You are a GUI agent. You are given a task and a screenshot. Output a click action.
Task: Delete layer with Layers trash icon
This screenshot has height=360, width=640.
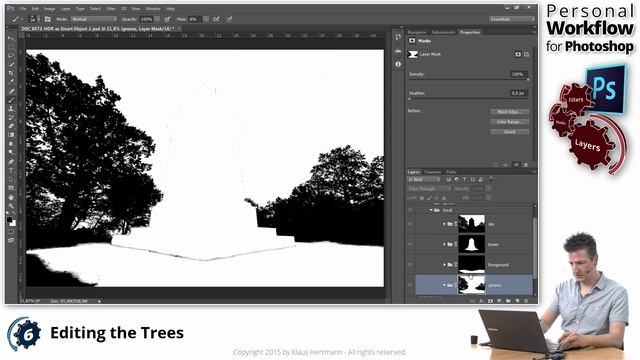point(526,301)
